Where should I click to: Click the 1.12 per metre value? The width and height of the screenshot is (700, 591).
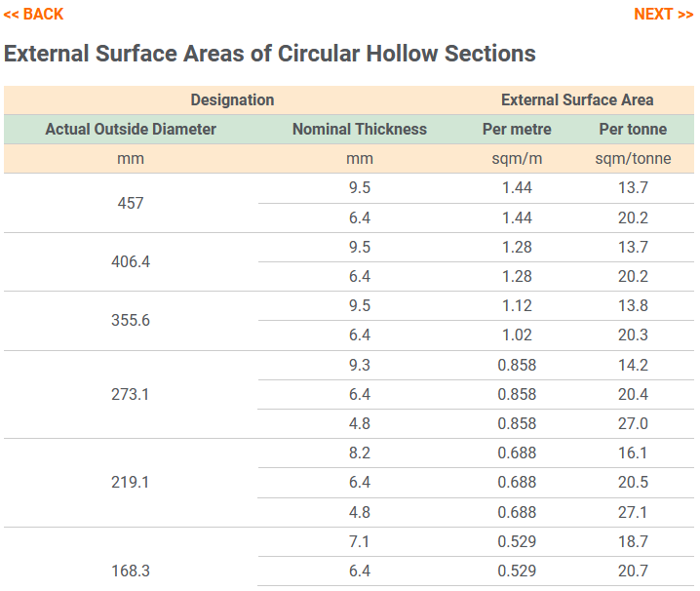point(517,305)
